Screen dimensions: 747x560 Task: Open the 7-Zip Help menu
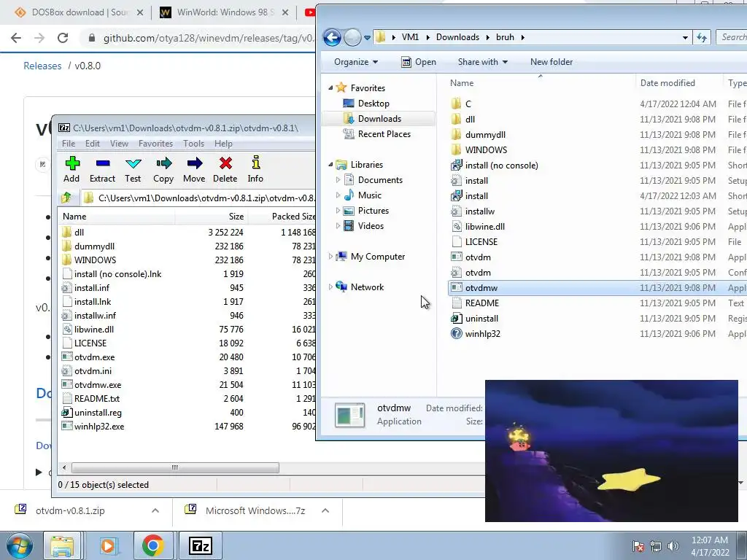click(223, 144)
